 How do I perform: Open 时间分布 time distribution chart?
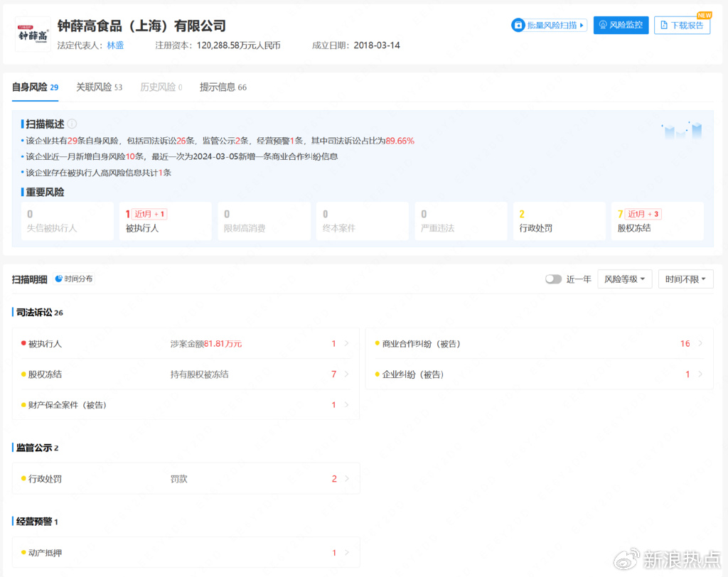pyautogui.click(x=74, y=279)
